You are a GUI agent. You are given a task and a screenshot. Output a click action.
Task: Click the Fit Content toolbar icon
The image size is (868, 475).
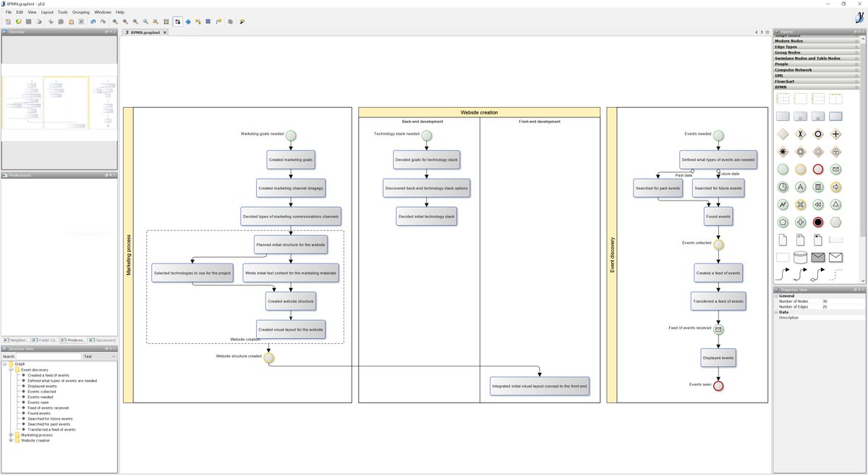166,22
